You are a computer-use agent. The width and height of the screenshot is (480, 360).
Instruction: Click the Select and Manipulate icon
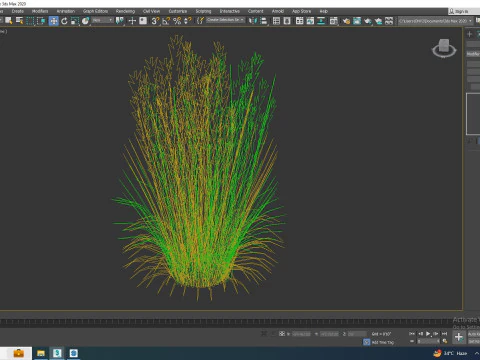tap(132, 21)
